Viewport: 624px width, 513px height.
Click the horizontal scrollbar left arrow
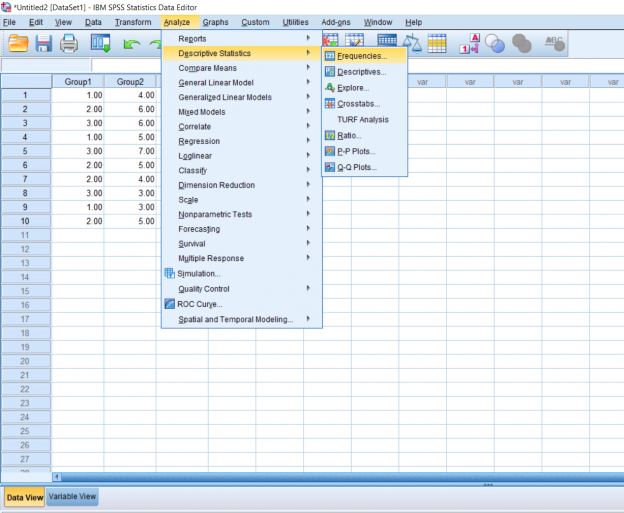pyautogui.click(x=57, y=477)
